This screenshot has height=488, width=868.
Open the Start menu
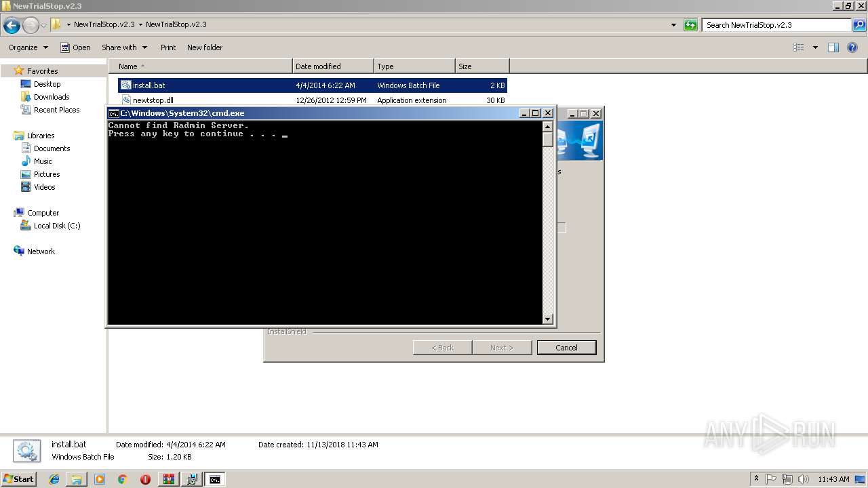(19, 479)
